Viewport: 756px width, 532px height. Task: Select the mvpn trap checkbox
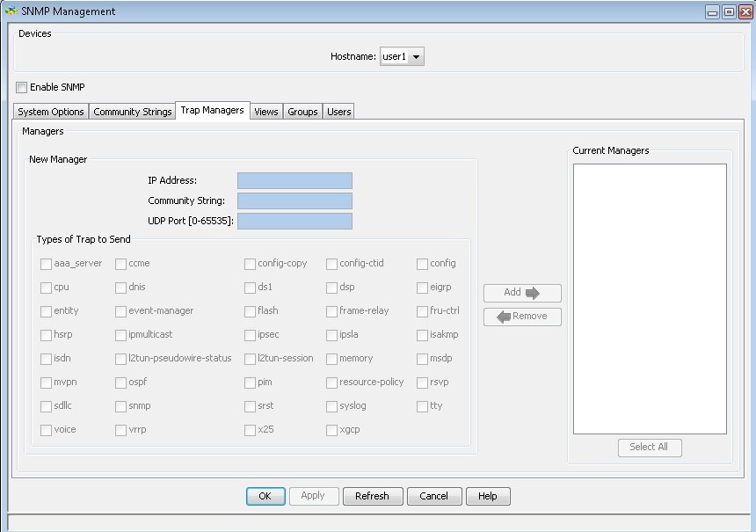click(46, 383)
